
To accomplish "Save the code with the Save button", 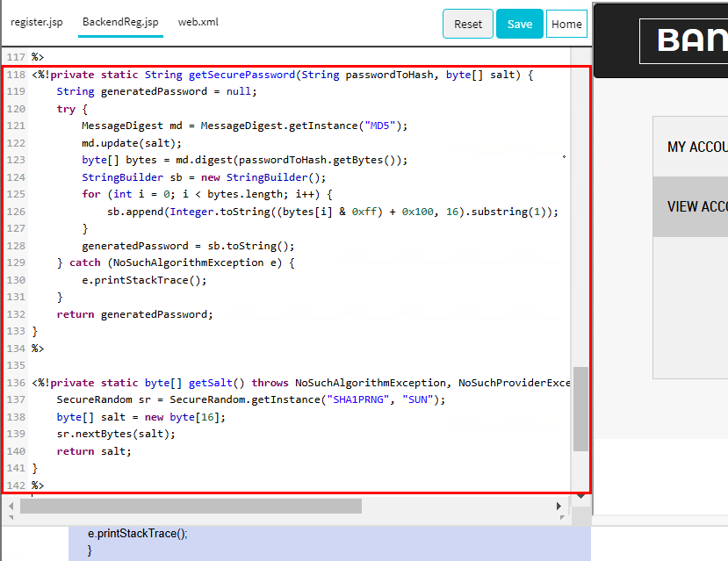I will click(x=520, y=24).
